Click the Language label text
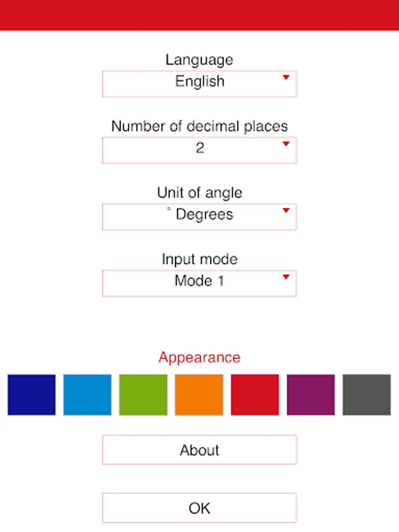Screen dimensions: 399x532 click(x=199, y=60)
